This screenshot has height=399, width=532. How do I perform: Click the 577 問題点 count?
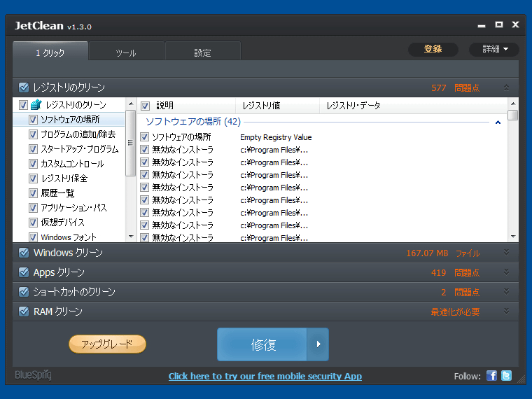[x=455, y=88]
